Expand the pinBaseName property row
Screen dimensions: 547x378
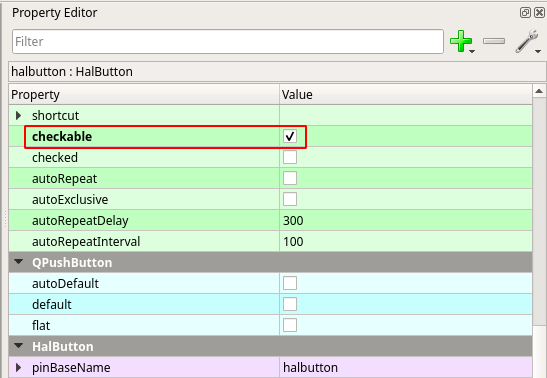18,367
